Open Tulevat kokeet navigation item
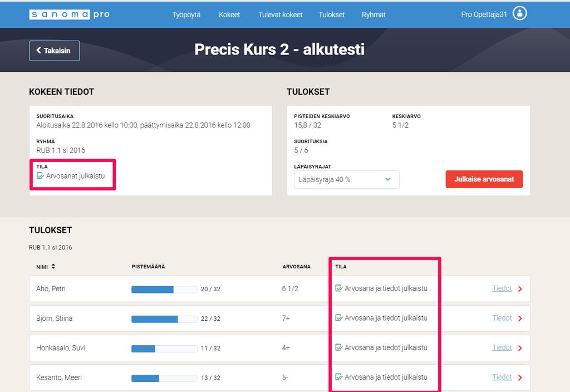This screenshot has height=392, width=570. point(281,14)
